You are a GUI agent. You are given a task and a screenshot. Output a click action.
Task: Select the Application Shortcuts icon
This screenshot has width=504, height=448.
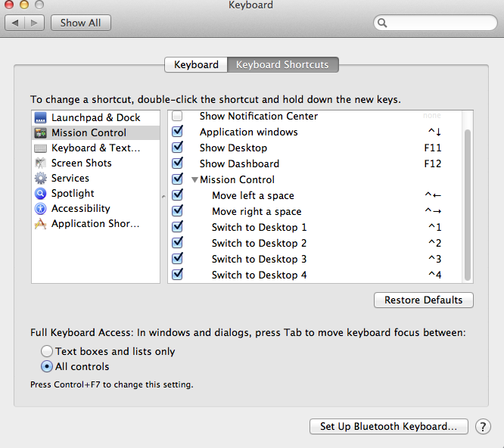pyautogui.click(x=40, y=224)
